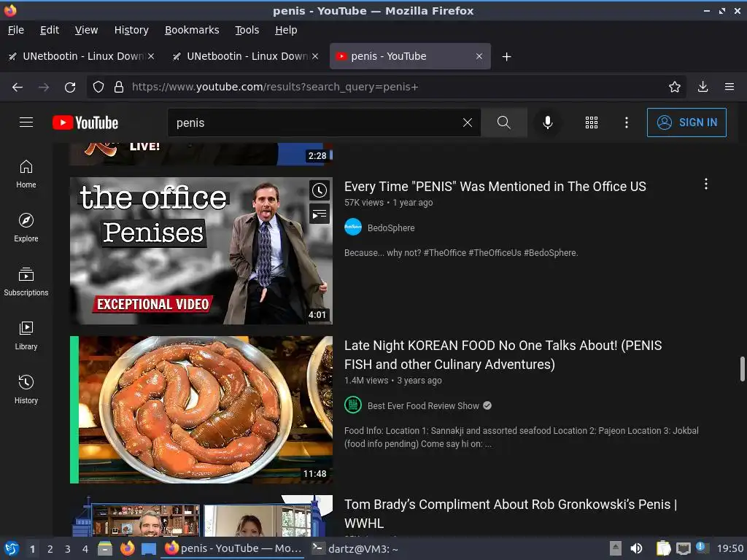Submit search with magnifying glass button

pyautogui.click(x=503, y=122)
